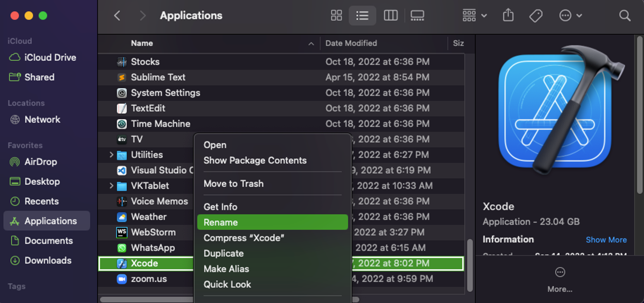Click the More... preview button
The width and height of the screenshot is (644, 303).
pyautogui.click(x=560, y=280)
